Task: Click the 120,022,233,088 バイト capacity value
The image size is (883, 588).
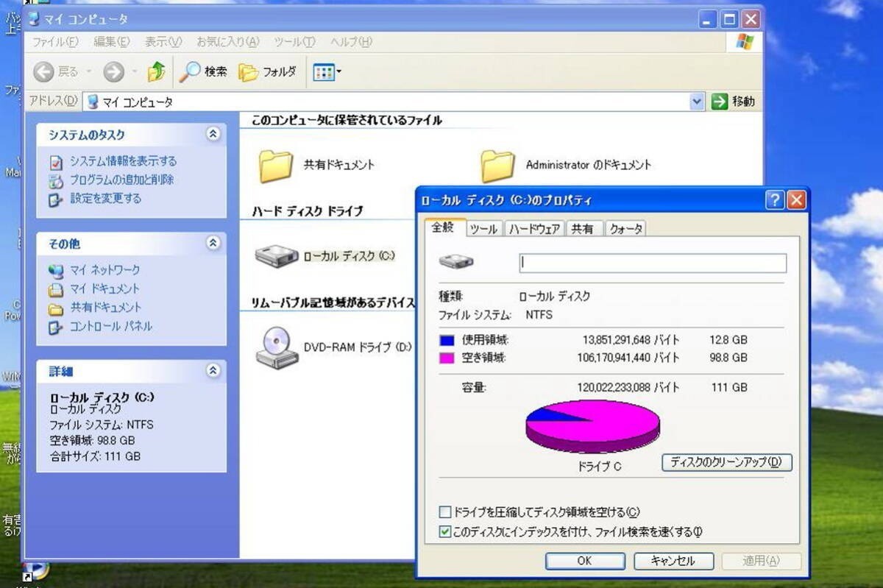Action: point(629,387)
